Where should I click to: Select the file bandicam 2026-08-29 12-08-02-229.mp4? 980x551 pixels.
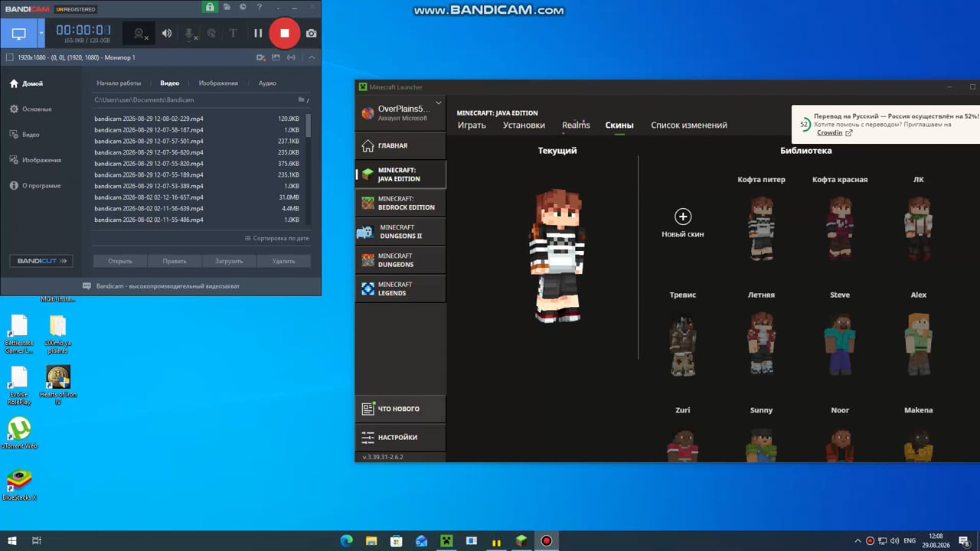198,119
